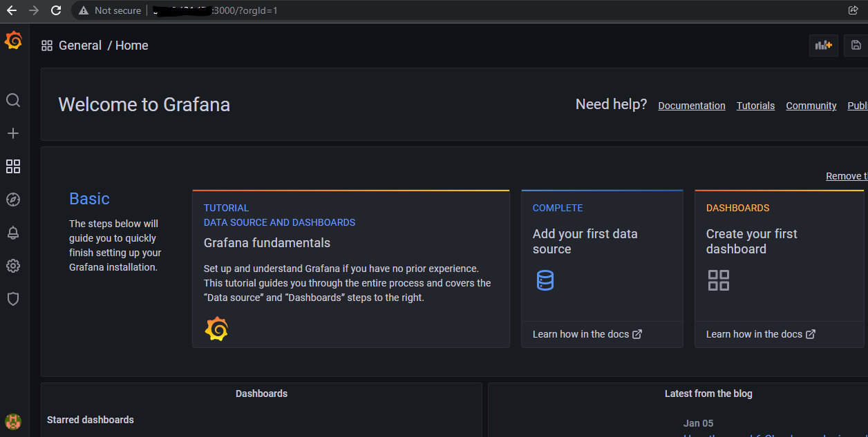Click the Home breadcrumb item
This screenshot has width=868, height=437.
pos(131,45)
